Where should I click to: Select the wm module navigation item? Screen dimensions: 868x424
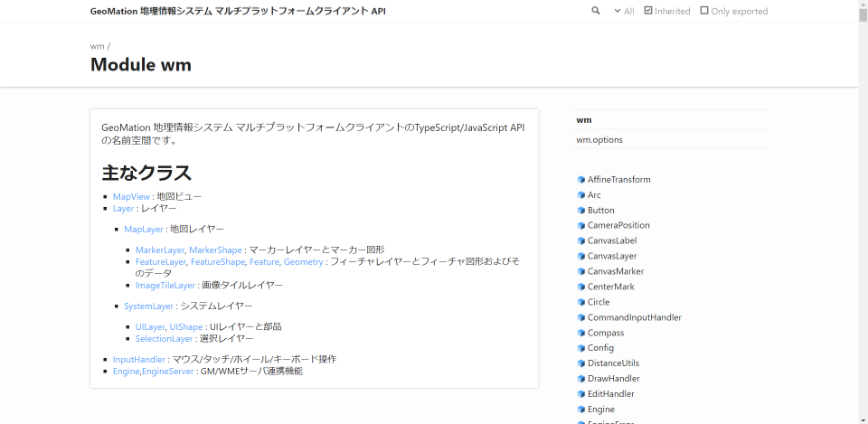[x=584, y=119]
